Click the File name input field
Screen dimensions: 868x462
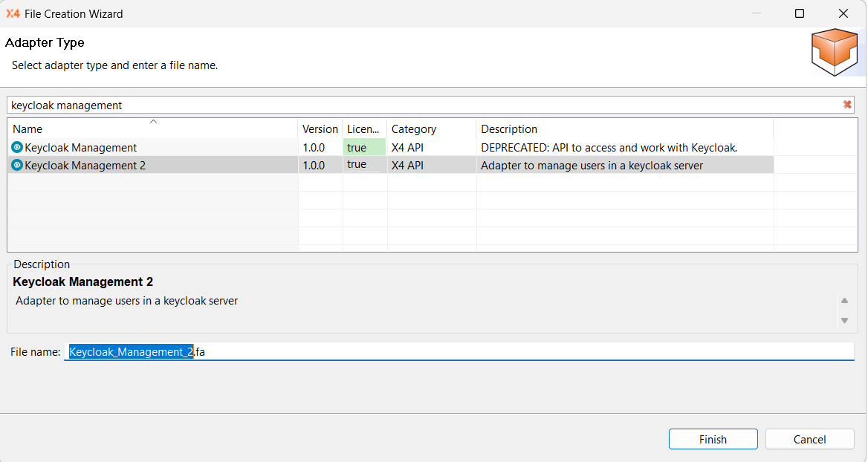point(520,351)
